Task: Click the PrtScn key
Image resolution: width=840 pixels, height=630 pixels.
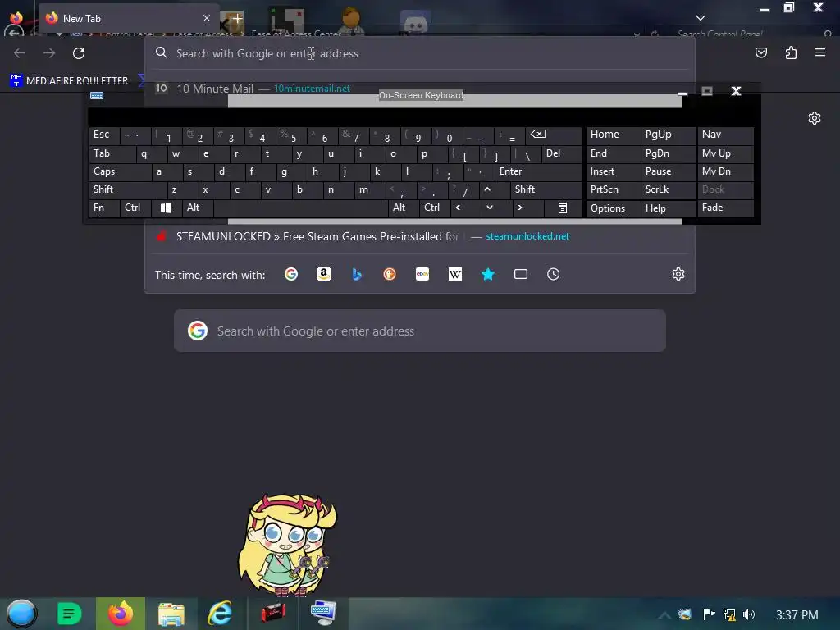Action: [614, 189]
